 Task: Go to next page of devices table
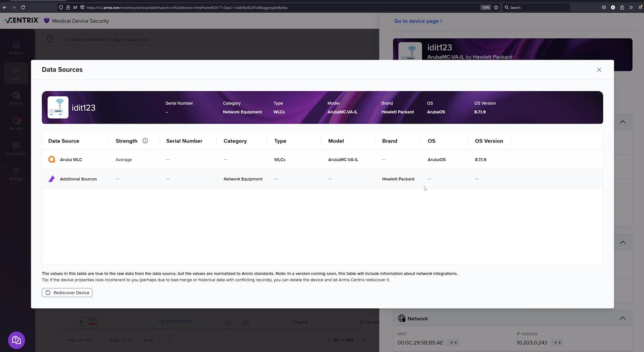[x=363, y=340]
